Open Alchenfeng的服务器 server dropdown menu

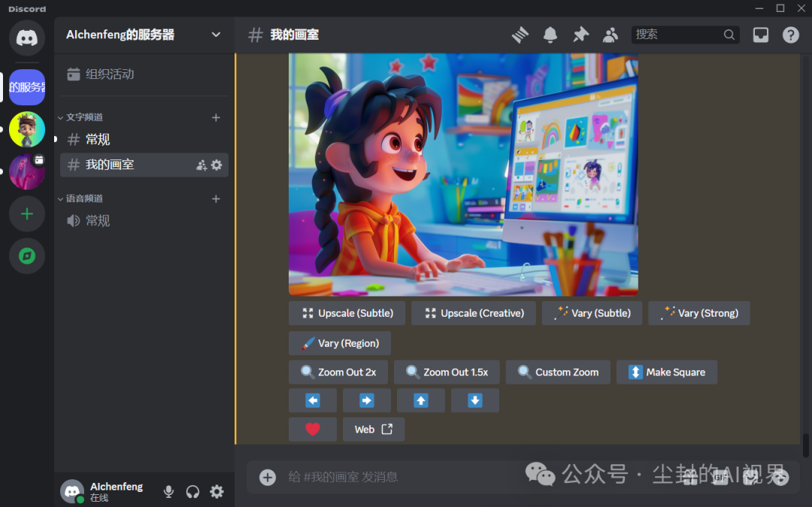[x=216, y=35]
